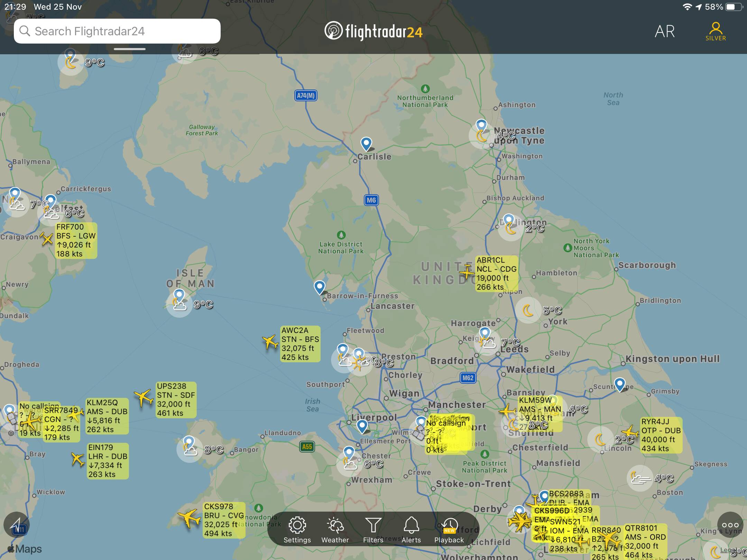The width and height of the screenshot is (747, 560).
Task: Open the RYR4JJ OTP - DUB flight label
Action: click(x=661, y=435)
